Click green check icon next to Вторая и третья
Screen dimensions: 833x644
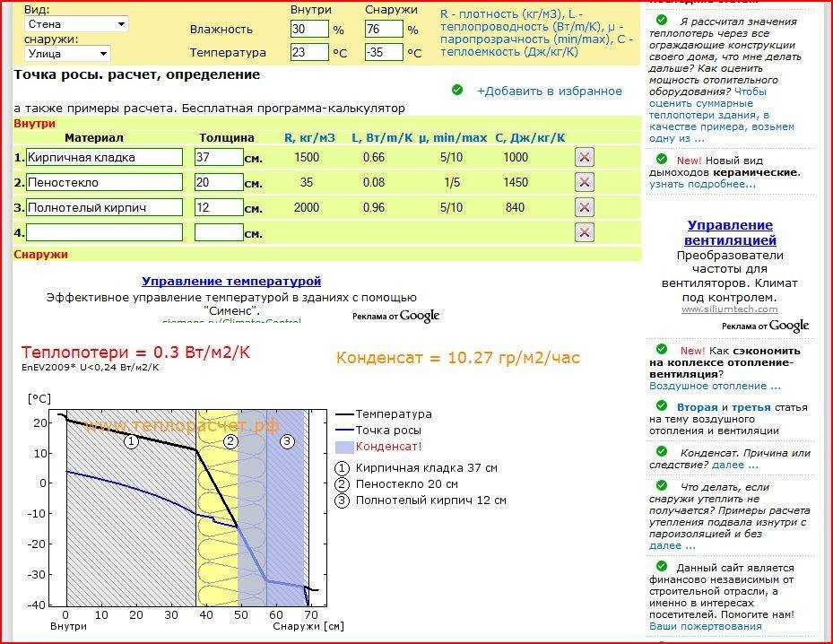[x=662, y=406]
